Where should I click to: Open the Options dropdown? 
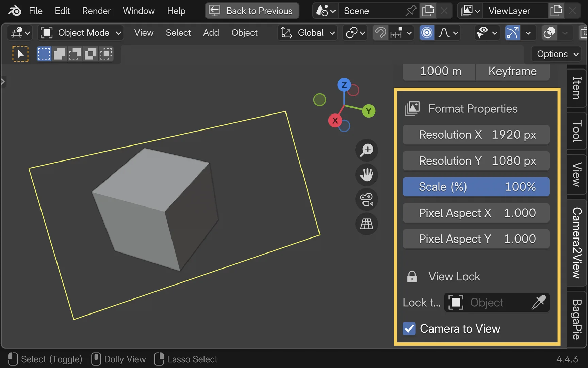557,54
